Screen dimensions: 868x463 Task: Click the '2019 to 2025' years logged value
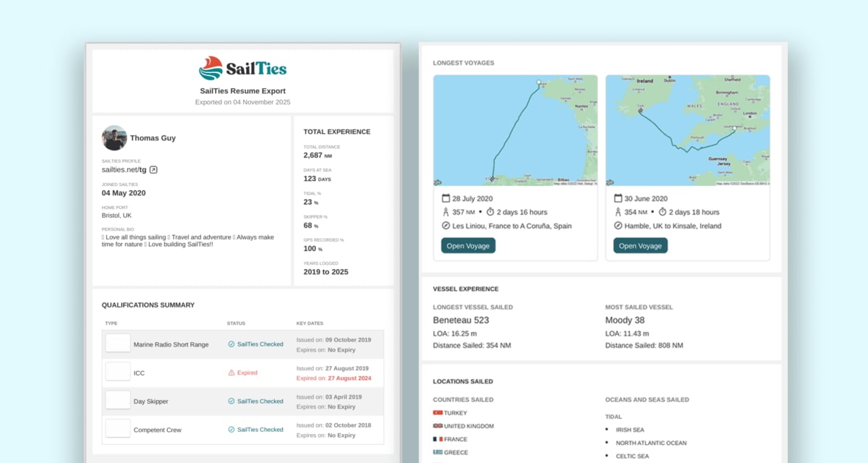click(325, 272)
